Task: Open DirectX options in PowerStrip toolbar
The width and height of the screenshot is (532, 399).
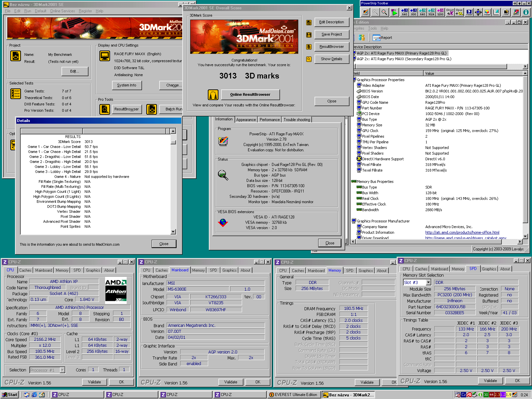Action: point(450,12)
